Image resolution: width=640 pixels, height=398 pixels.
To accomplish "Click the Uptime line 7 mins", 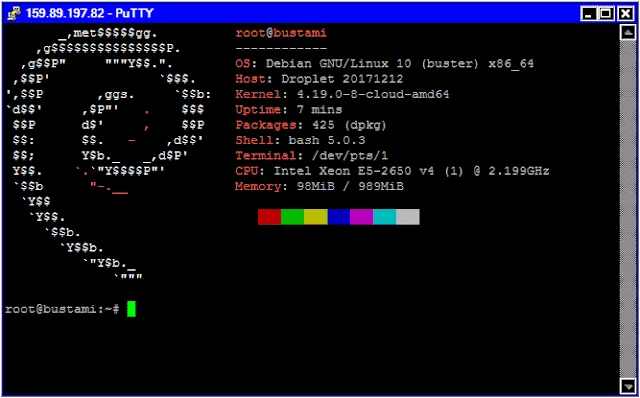I will (289, 110).
